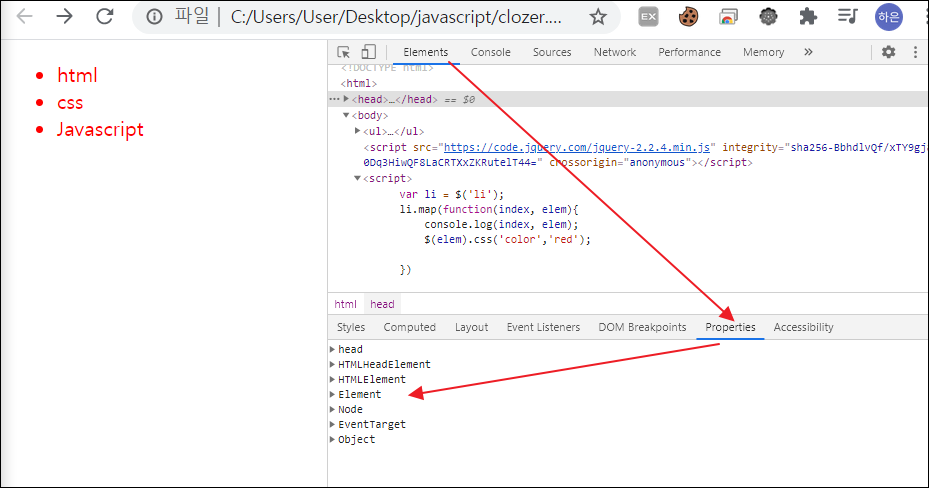The height and width of the screenshot is (488, 929).
Task: Toggle device toolbar in DevTools
Action: click(369, 52)
